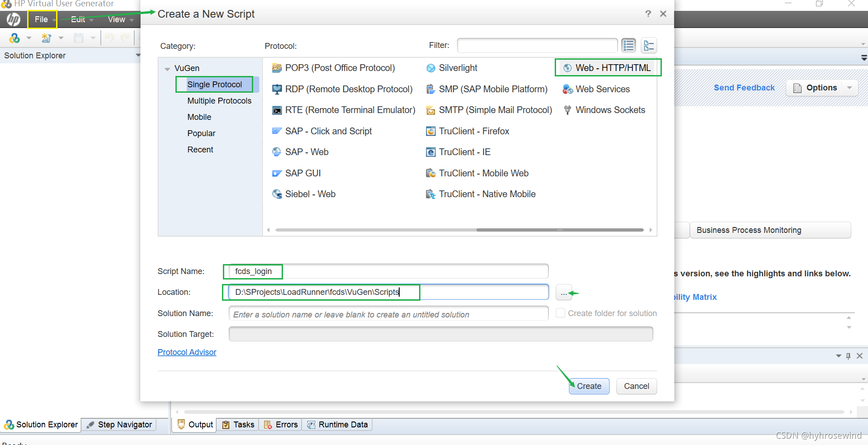868x445 pixels.
Task: Click the Location path field
Action: point(389,292)
